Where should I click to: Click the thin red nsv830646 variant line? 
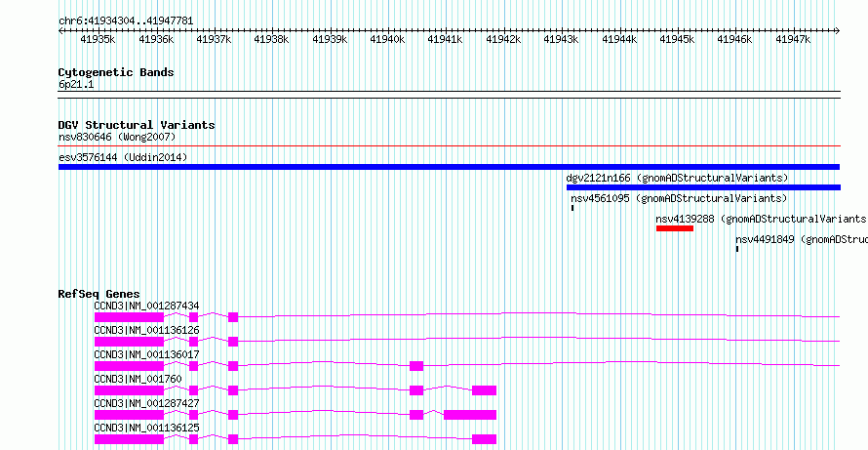pyautogui.click(x=449, y=146)
